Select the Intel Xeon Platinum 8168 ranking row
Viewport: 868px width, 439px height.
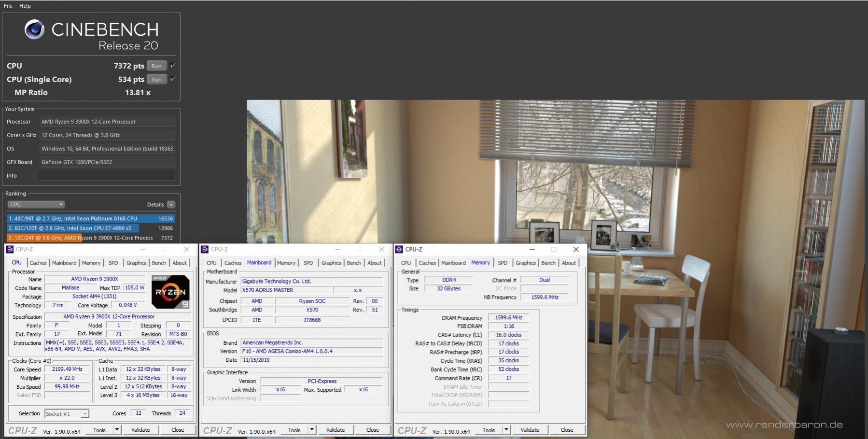pyautogui.click(x=91, y=218)
